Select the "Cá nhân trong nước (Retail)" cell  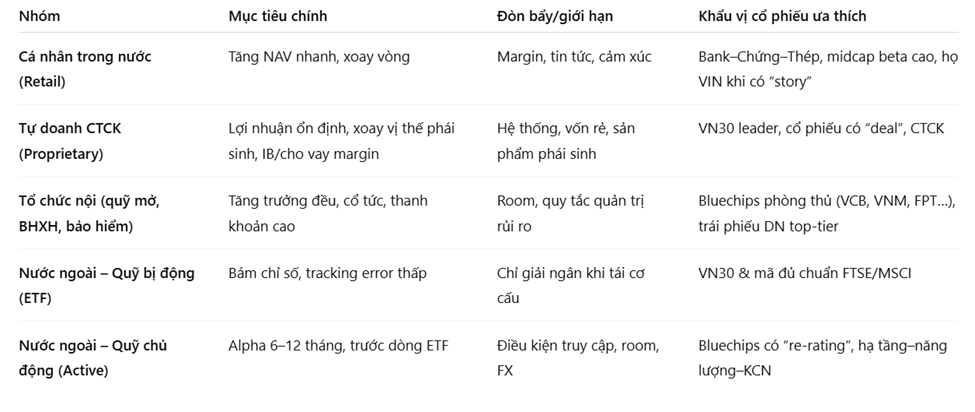[x=85, y=68]
